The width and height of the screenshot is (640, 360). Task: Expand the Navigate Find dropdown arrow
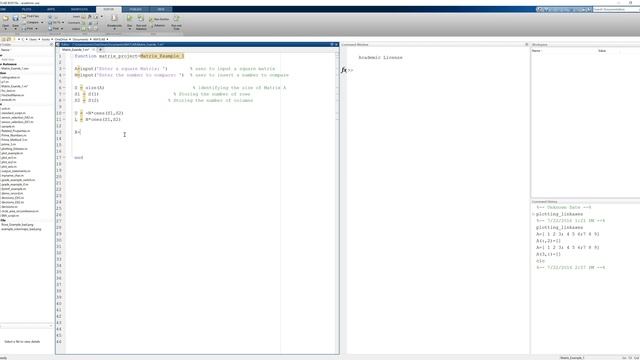[62, 29]
